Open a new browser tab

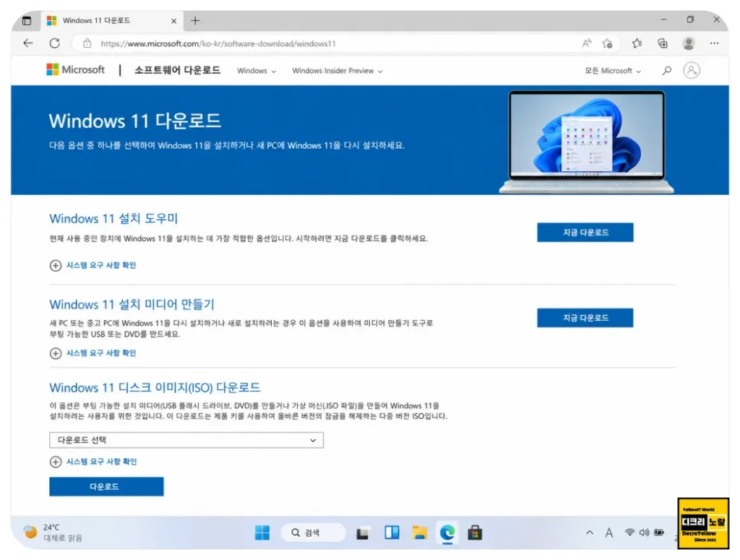(195, 21)
